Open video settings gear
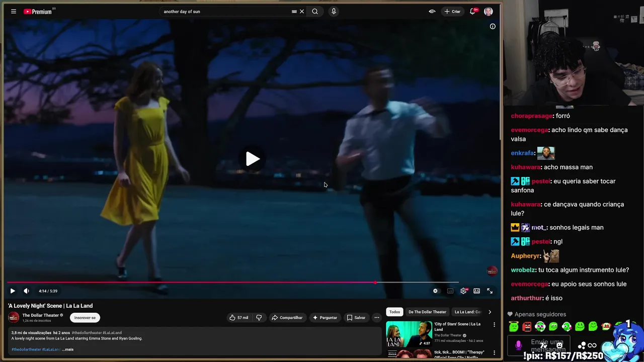This screenshot has height=362, width=644. [463, 291]
